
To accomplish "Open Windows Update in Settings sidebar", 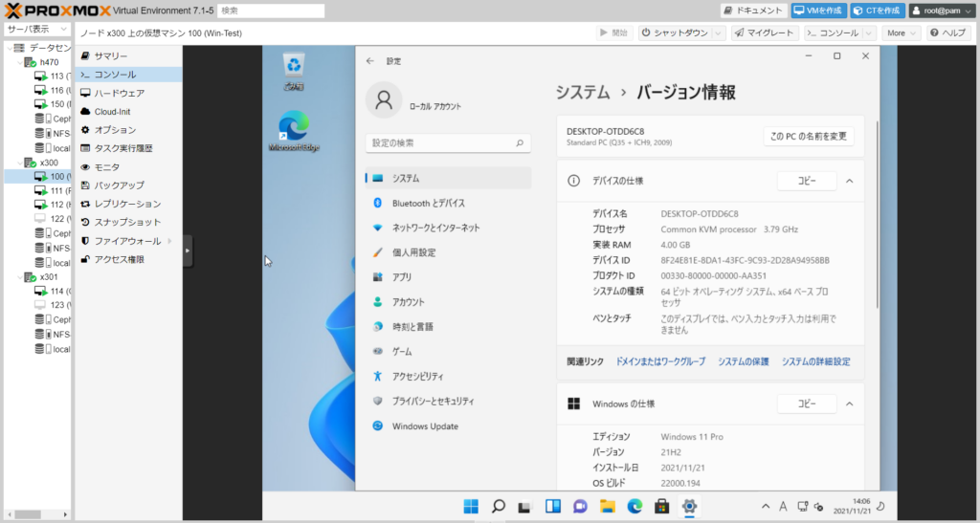I will pyautogui.click(x=424, y=426).
